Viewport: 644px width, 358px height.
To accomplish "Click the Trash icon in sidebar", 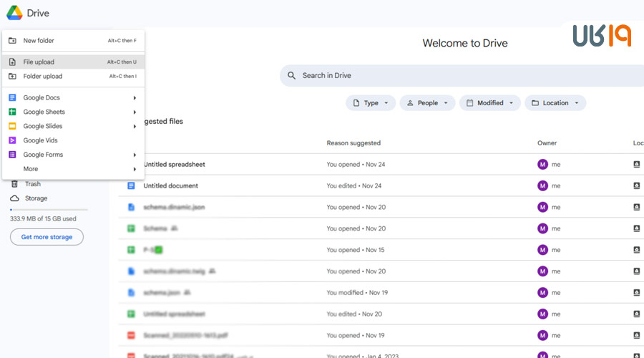I will coord(14,184).
